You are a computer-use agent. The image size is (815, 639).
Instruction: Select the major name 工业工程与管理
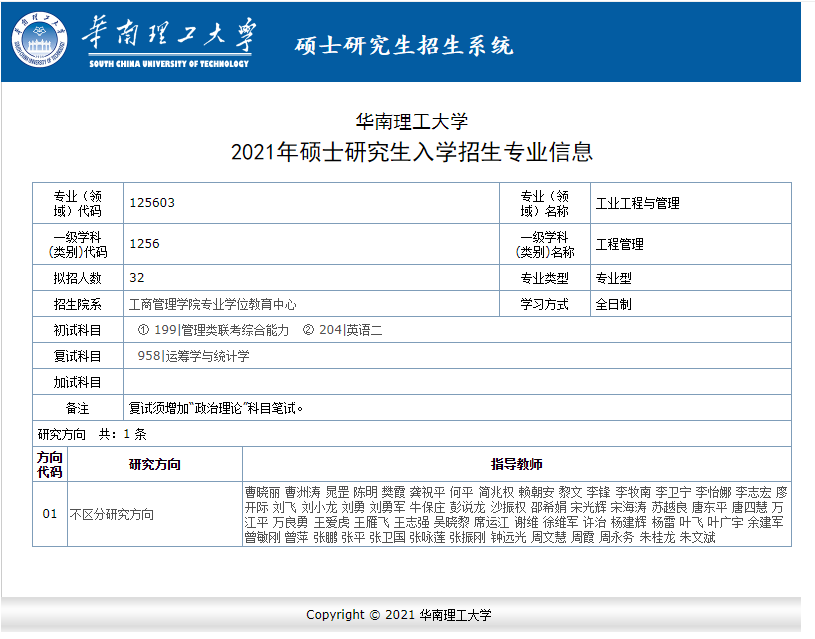tap(637, 203)
